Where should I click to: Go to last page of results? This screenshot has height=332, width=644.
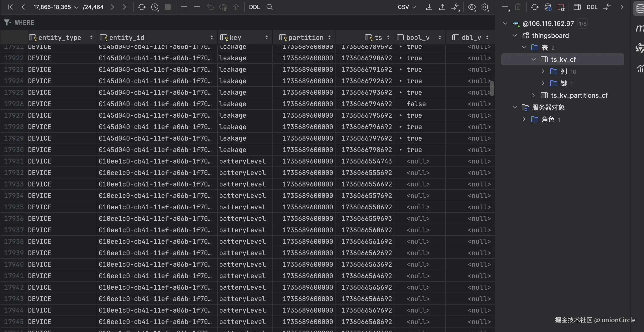(x=125, y=7)
